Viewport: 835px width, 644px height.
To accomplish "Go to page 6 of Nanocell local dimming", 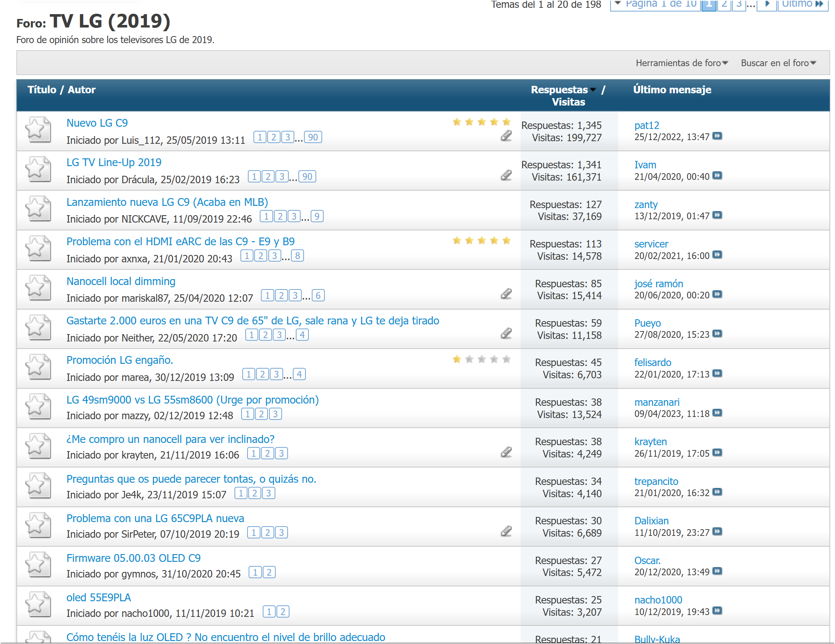I will [318, 295].
